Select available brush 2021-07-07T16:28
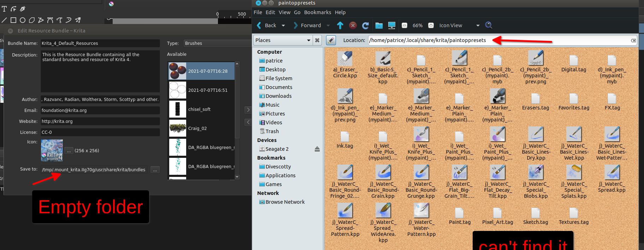The image size is (644, 250). [x=201, y=71]
